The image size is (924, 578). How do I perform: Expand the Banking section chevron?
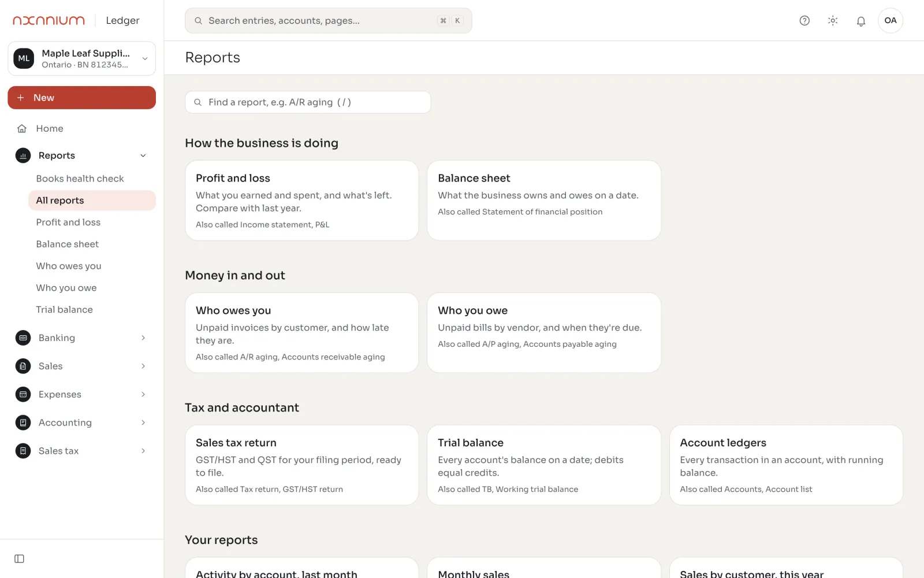(143, 338)
